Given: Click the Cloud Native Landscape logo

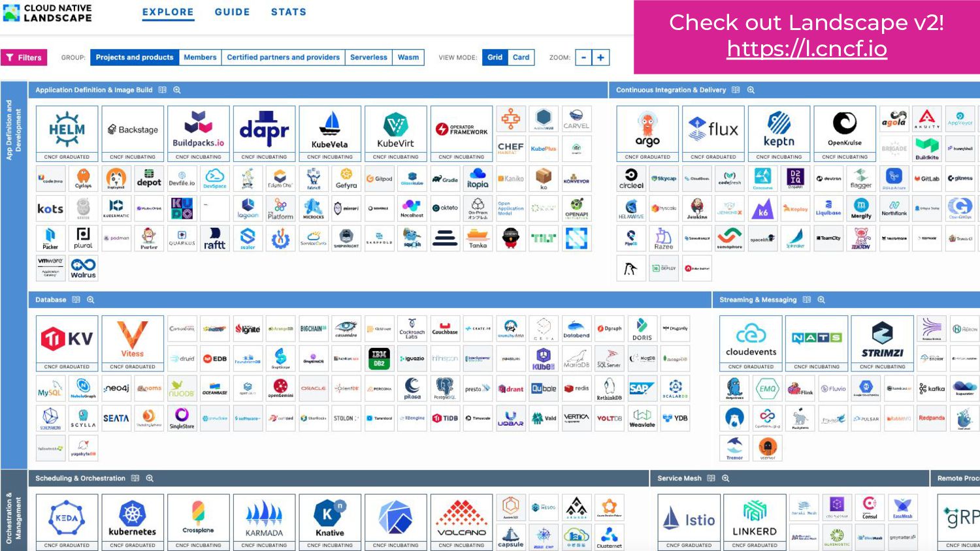Looking at the screenshot, I should click(48, 13).
